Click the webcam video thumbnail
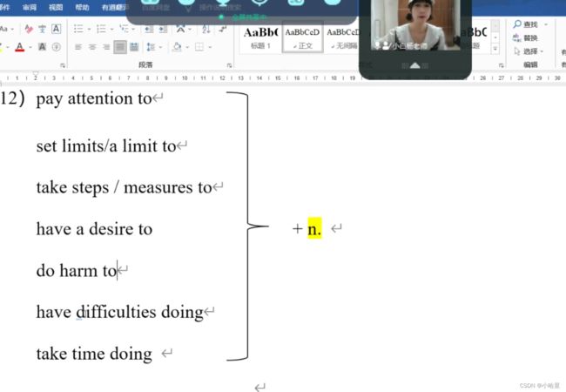The image size is (566, 392). [415, 25]
